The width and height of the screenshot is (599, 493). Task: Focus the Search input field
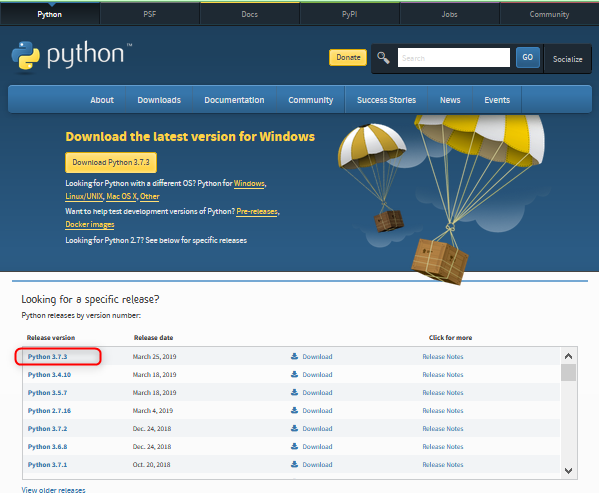pyautogui.click(x=453, y=58)
